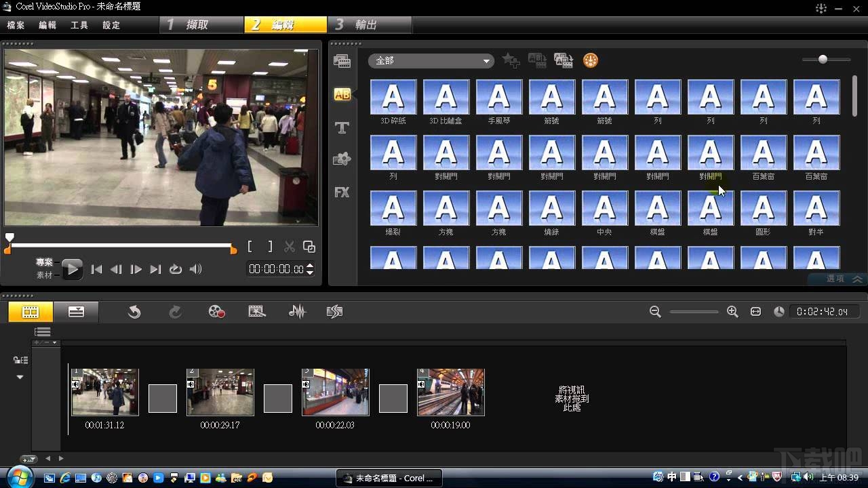The image size is (868, 488).
Task: Click the Undo arrow in timeline toolbar
Action: 134,312
